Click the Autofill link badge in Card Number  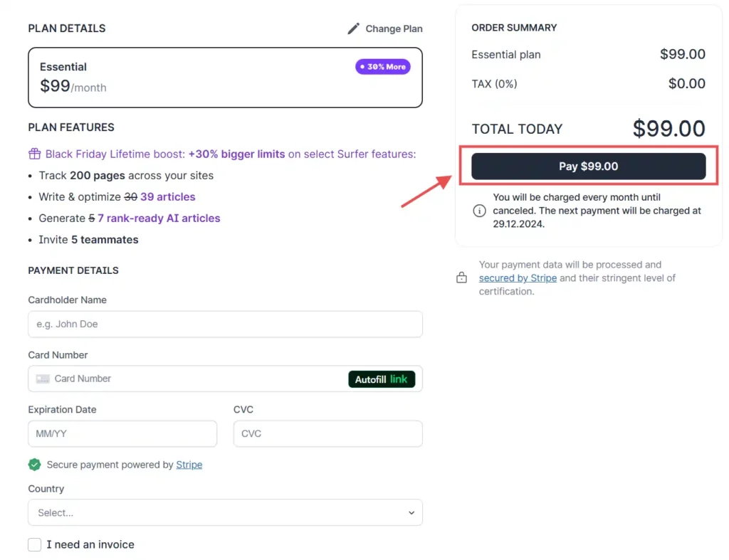coord(382,379)
